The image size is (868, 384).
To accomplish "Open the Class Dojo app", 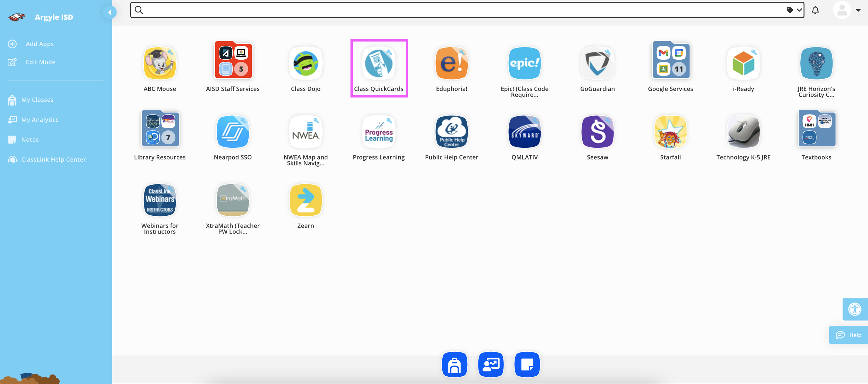I will 306,63.
